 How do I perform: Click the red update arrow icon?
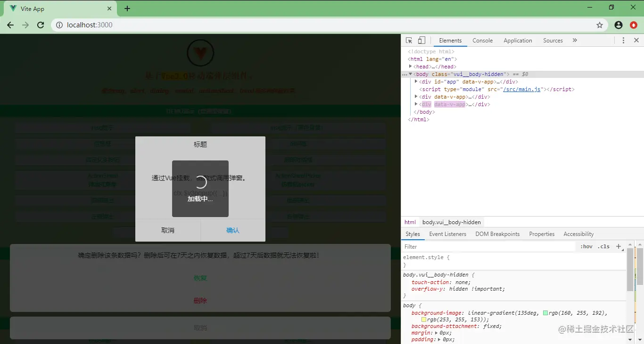[634, 25]
